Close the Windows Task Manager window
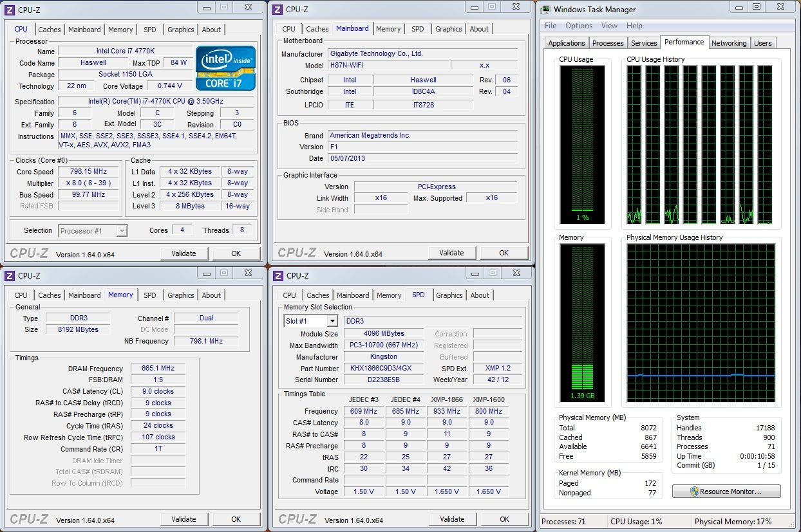The image size is (801, 532). 780,8
